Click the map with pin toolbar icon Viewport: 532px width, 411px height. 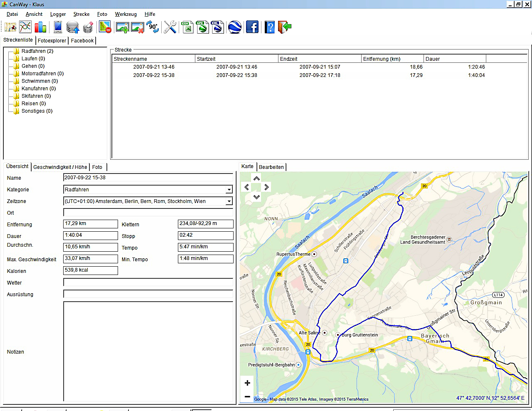10,27
